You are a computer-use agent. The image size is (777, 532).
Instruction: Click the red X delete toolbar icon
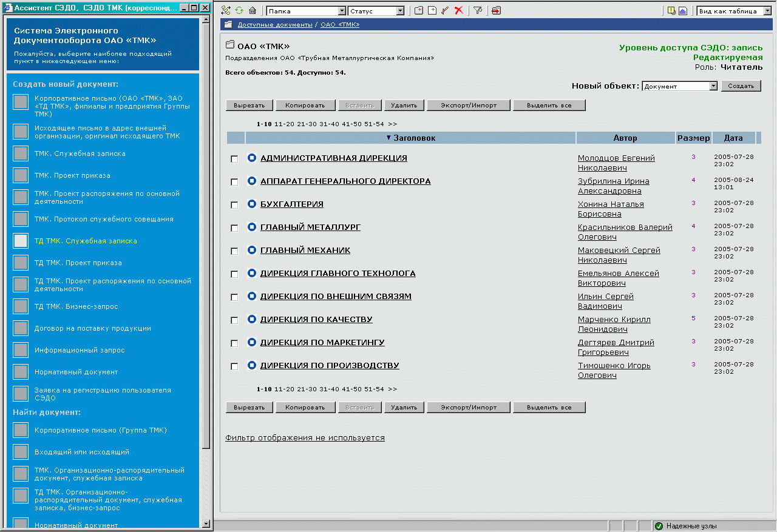[x=458, y=10]
